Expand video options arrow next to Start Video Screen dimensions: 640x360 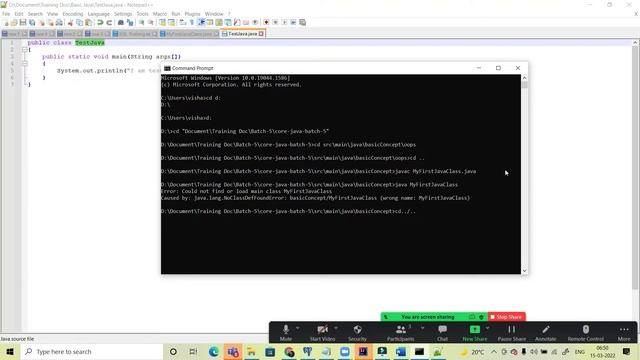coord(336,328)
